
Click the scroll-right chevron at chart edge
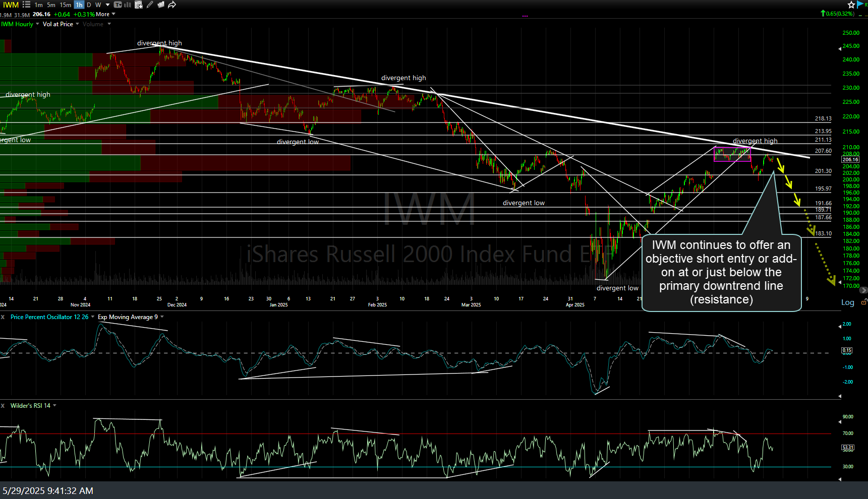(863, 290)
